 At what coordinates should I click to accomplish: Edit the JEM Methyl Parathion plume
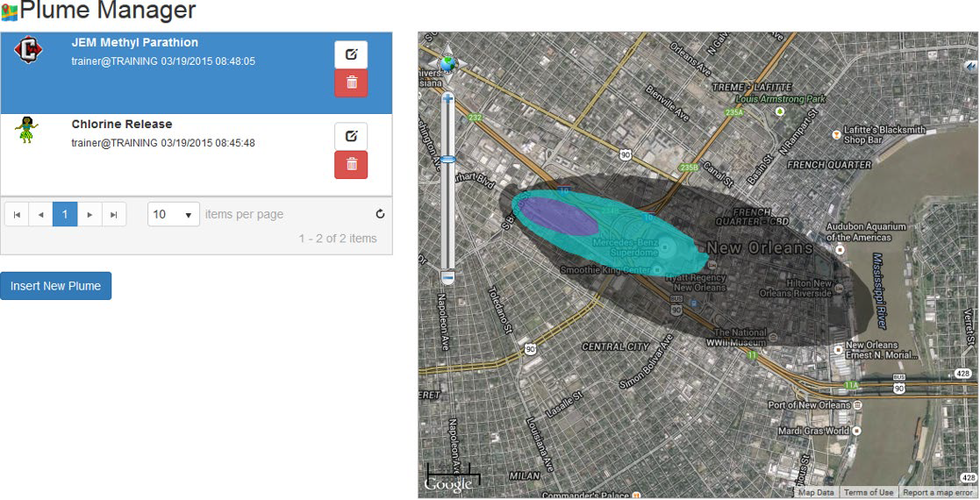tap(351, 55)
